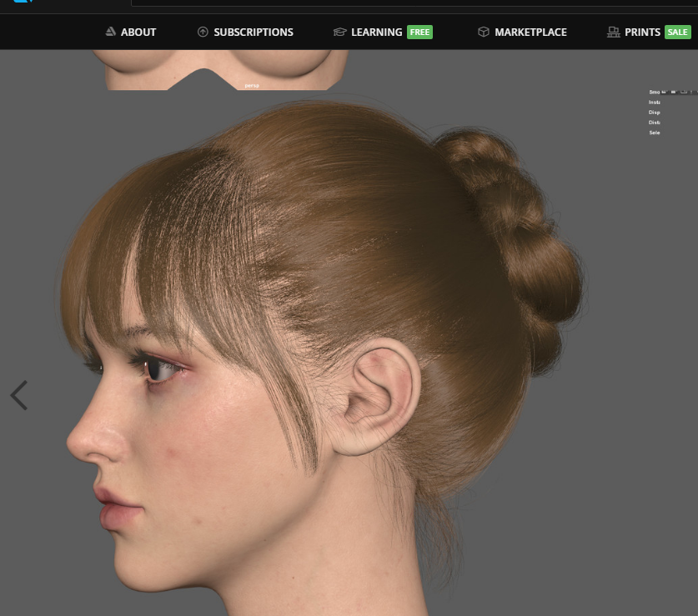Image resolution: width=698 pixels, height=616 pixels.
Task: Open the ABOUT navigation link
Action: point(130,32)
